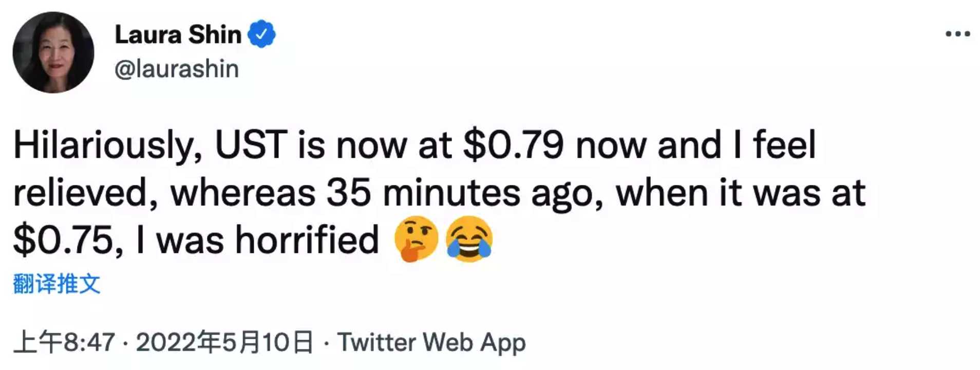
Task: Click the word UST in the tweet
Action: 251,145
